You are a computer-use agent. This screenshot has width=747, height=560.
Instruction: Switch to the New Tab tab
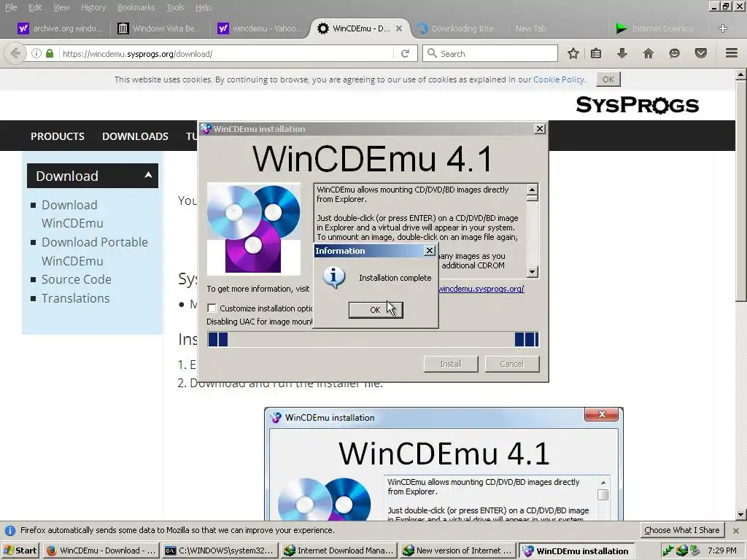(x=531, y=28)
